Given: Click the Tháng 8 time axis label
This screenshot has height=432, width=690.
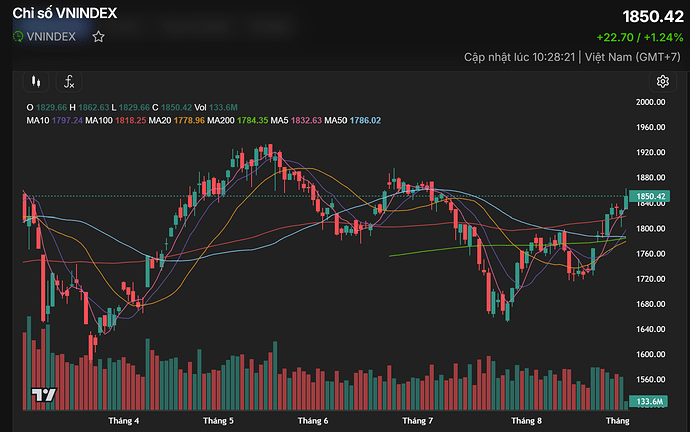Looking at the screenshot, I should (x=526, y=421).
